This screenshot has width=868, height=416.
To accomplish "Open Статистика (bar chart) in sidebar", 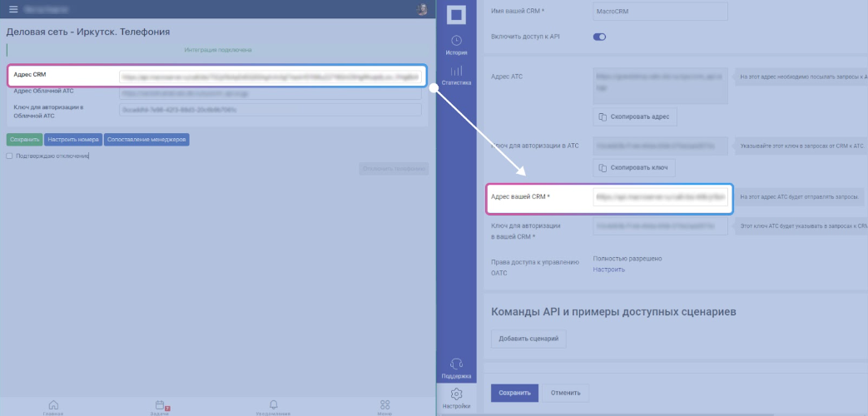I will coord(456,76).
